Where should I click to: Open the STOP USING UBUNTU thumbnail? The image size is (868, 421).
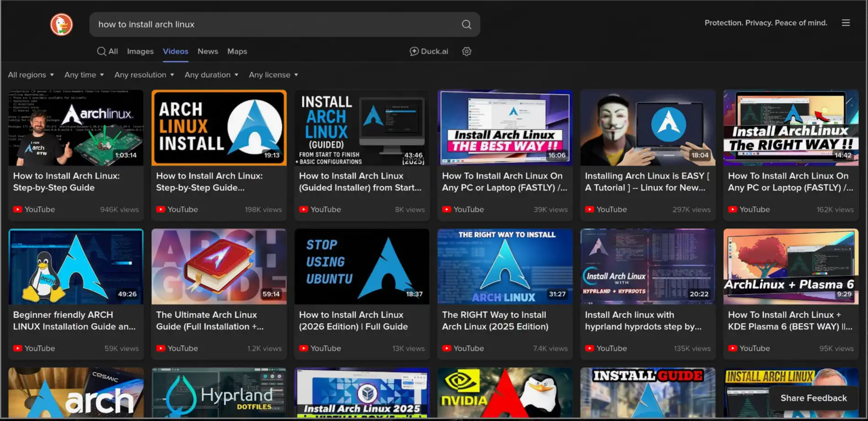[362, 267]
